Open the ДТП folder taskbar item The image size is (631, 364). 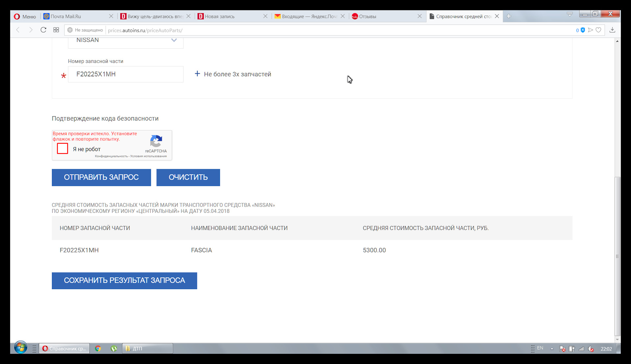[x=148, y=349]
